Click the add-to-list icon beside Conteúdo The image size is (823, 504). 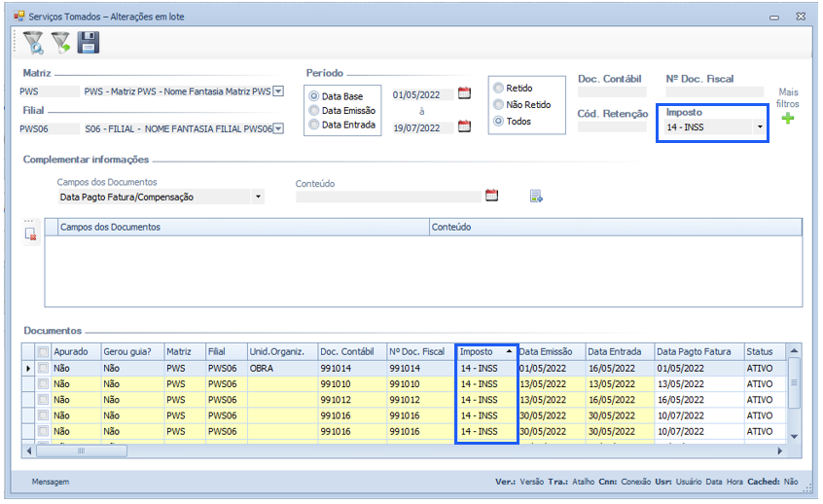(536, 197)
